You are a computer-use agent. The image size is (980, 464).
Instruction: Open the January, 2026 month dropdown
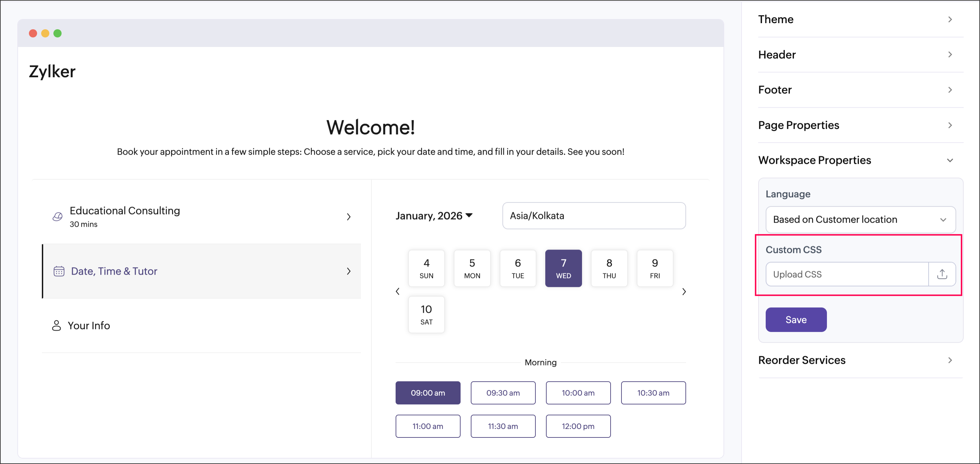[434, 216]
